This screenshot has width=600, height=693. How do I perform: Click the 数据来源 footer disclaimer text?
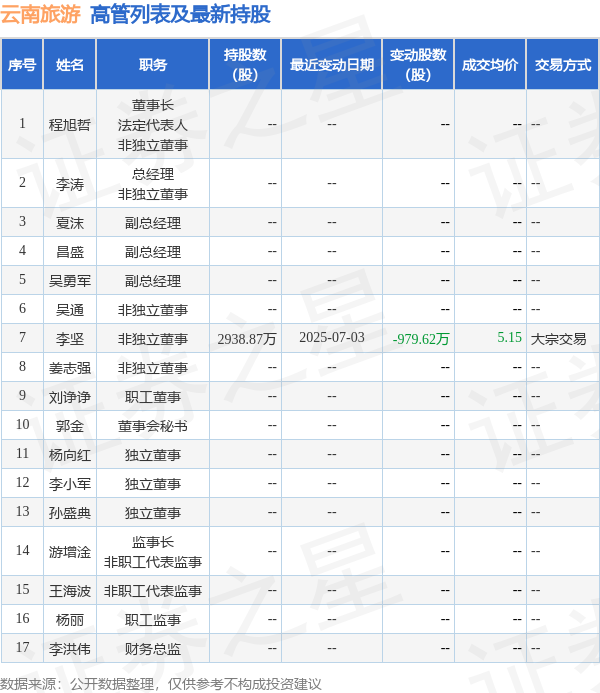coord(161,684)
